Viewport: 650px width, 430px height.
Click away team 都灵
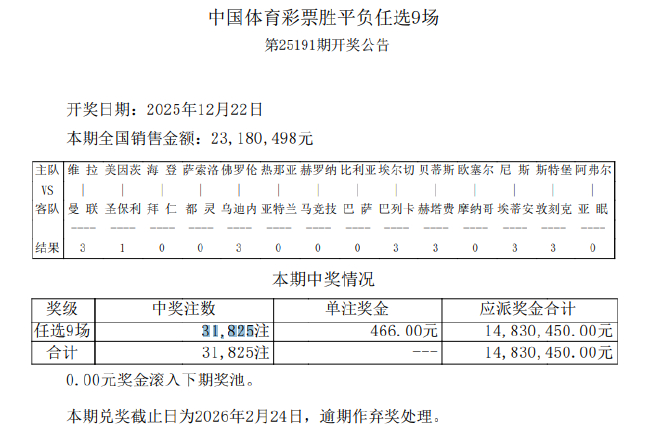click(201, 209)
